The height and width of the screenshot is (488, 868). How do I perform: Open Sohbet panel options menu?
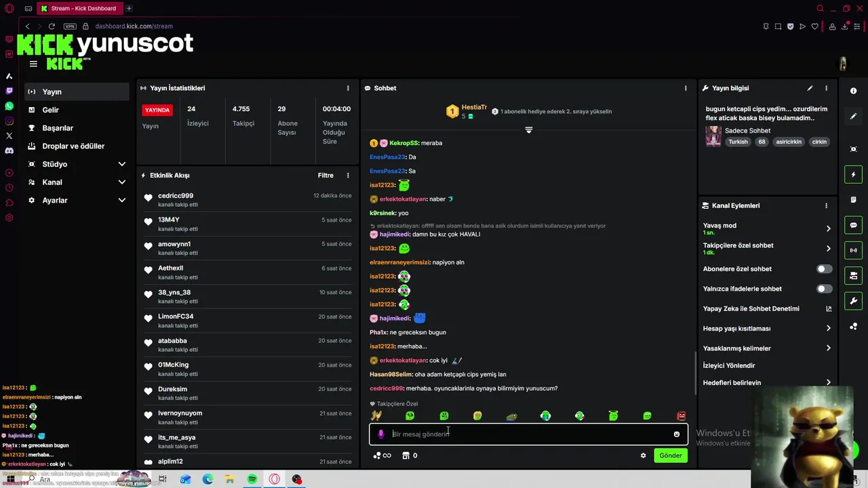(686, 88)
